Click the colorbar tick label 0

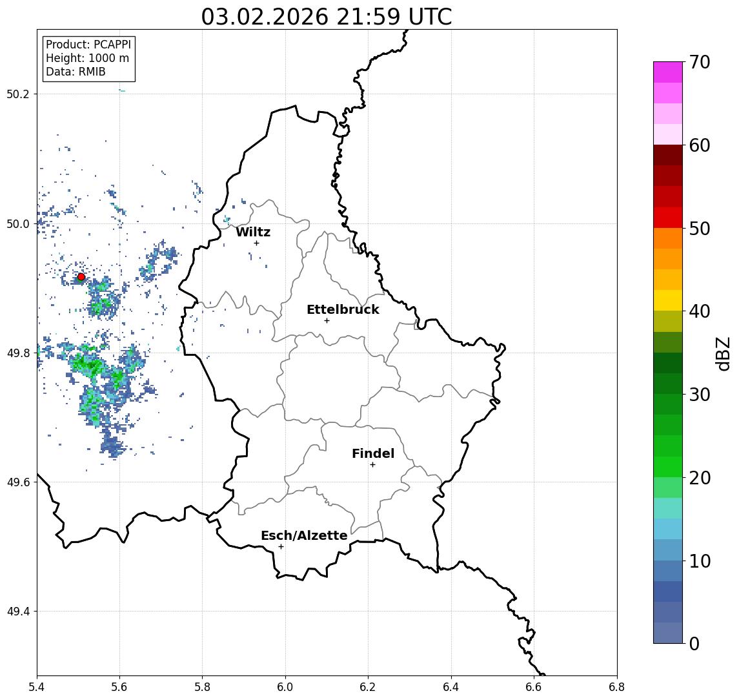[x=694, y=643]
